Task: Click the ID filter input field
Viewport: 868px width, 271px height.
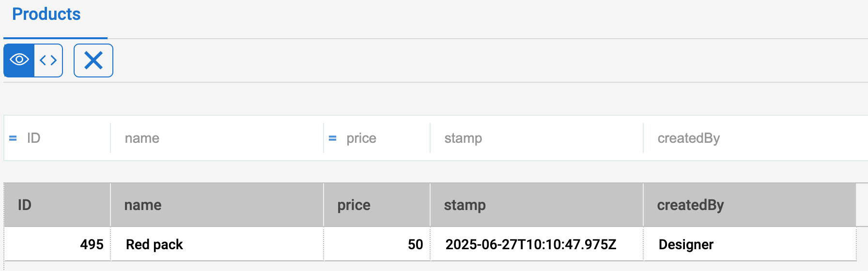Action: tap(65, 138)
